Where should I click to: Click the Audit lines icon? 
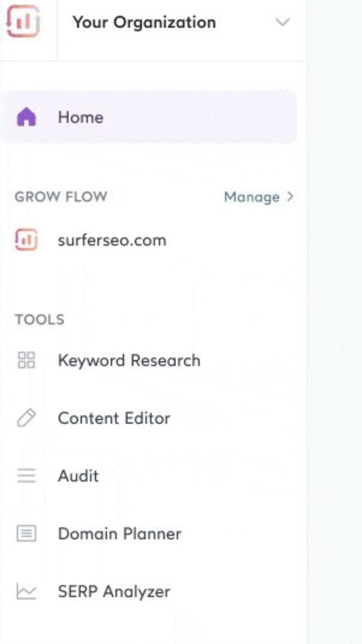26,476
